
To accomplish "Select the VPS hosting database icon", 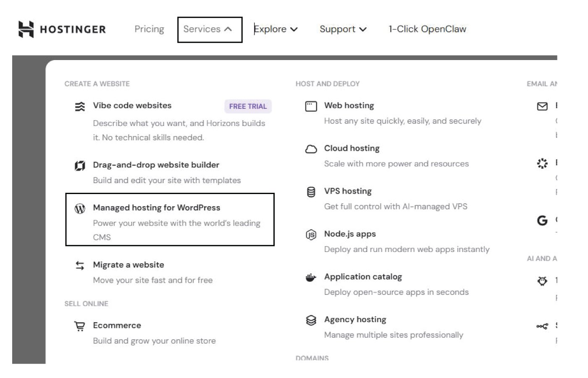I will (x=311, y=192).
